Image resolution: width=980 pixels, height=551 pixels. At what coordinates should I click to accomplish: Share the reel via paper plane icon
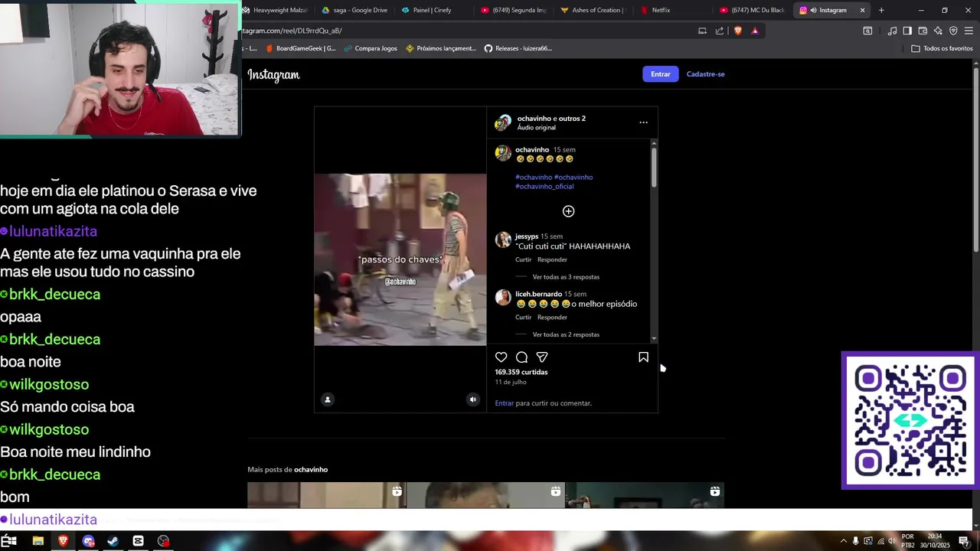tap(542, 357)
